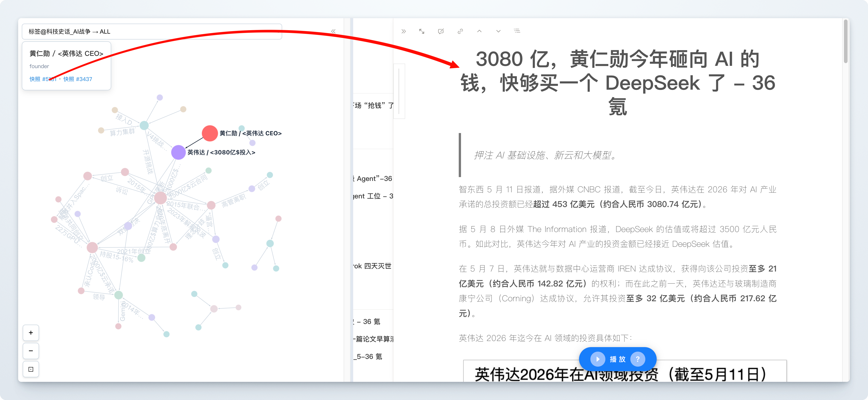
Task: Open the comment annotation icon
Action: pos(441,31)
